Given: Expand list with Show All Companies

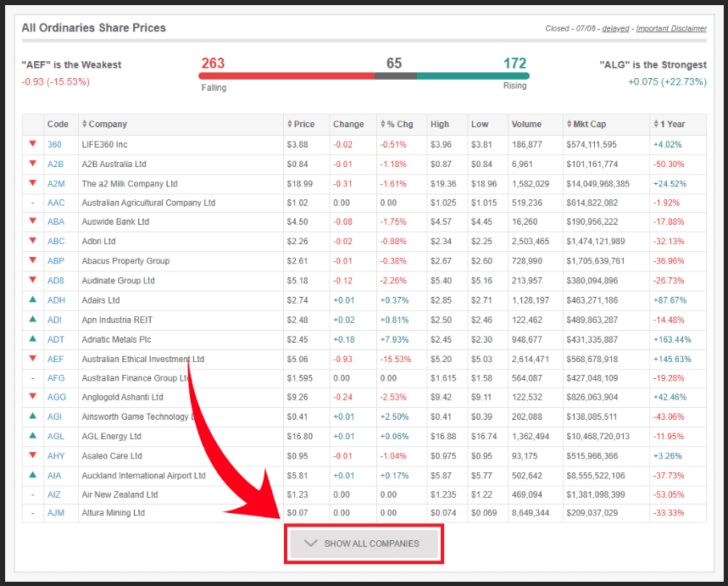Looking at the screenshot, I should (x=364, y=544).
